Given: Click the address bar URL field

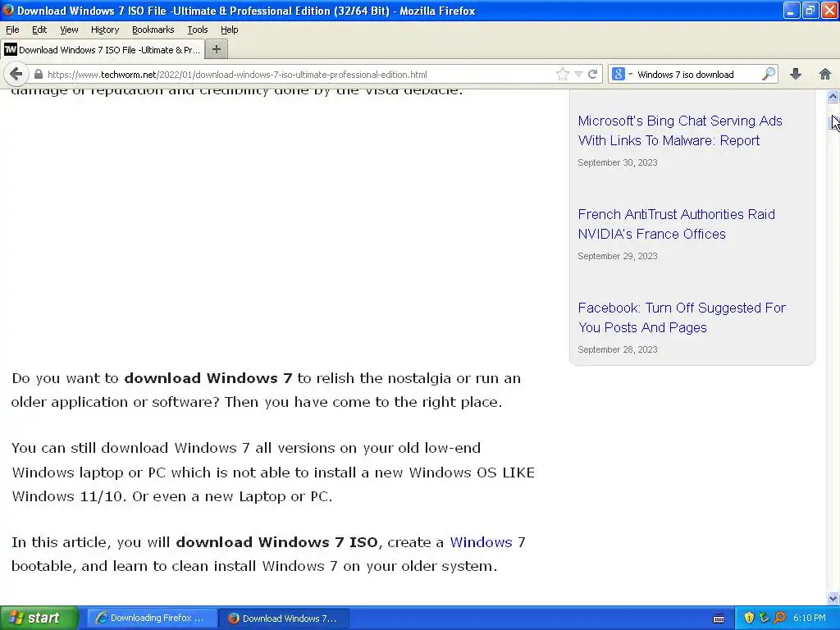Looking at the screenshot, I should point(299,75).
